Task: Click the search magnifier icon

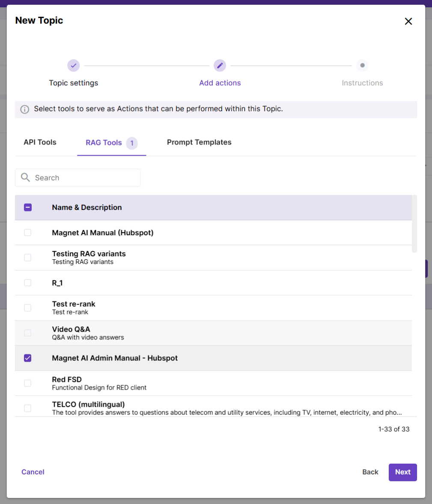Action: pos(25,177)
